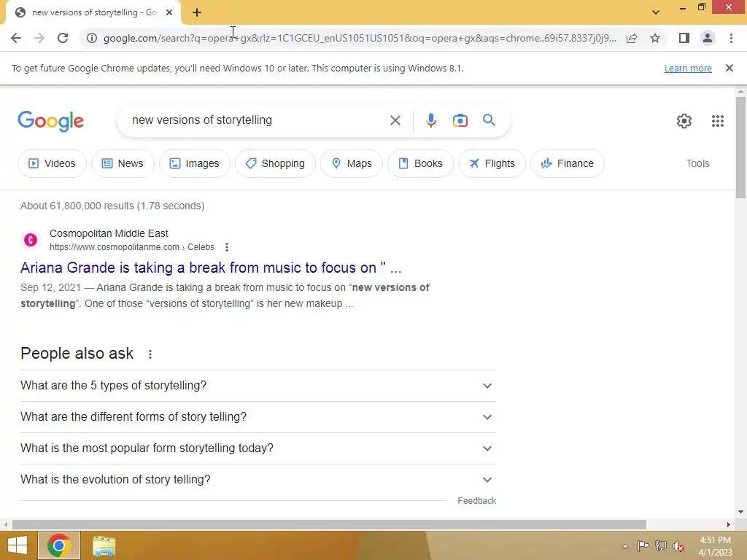The image size is (747, 560).
Task: Open the taskbar clock showing 4:51 PM
Action: pos(715,546)
